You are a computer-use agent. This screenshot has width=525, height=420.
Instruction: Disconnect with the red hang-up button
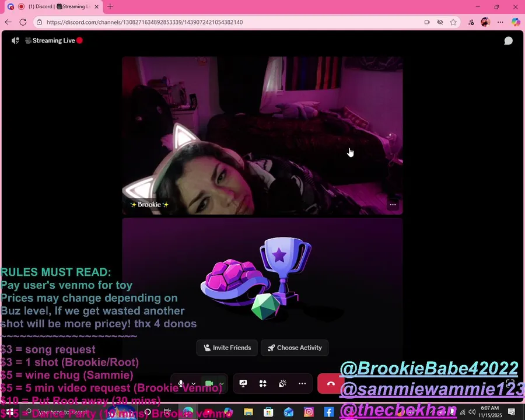[331, 383]
